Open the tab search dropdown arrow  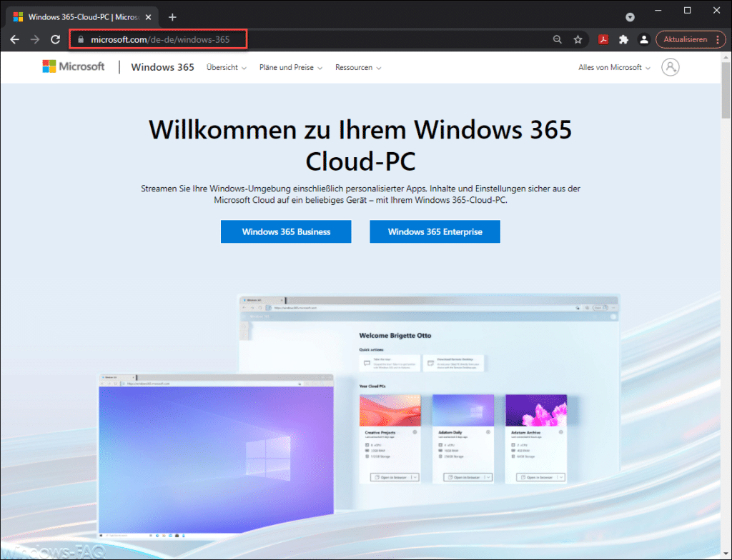tap(630, 17)
